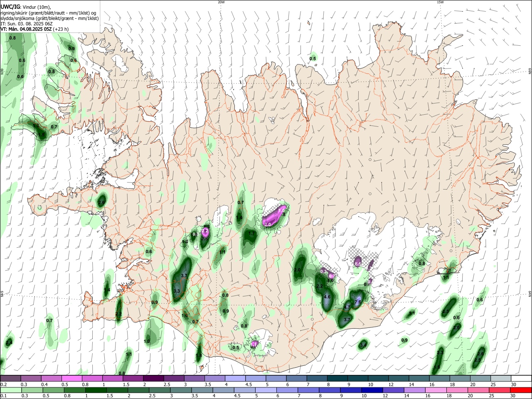The image size is (532, 399).
Task: Select bottom-row legend swatch between 6 and 7
Action: pos(287,390)
